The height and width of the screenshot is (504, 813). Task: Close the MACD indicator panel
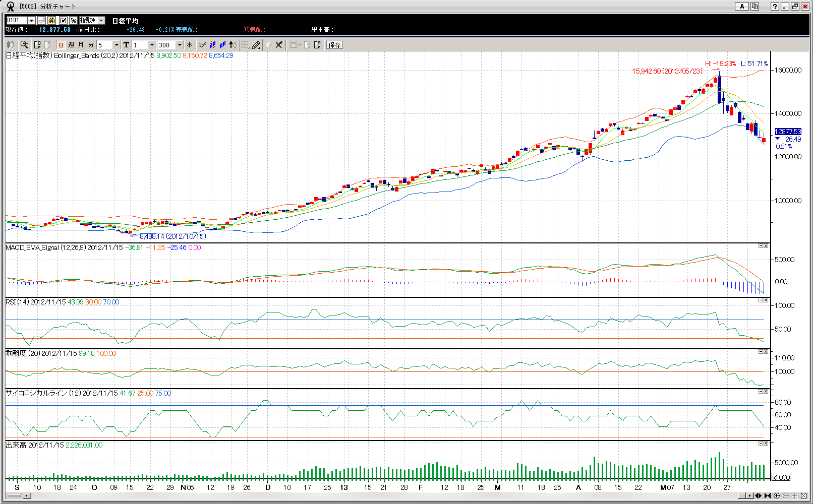[x=766, y=246]
